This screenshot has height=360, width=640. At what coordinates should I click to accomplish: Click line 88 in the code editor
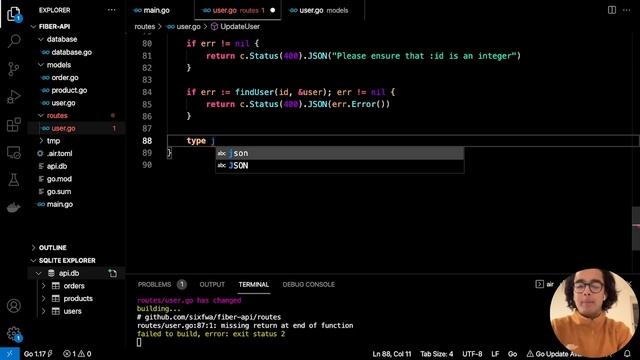403,141
